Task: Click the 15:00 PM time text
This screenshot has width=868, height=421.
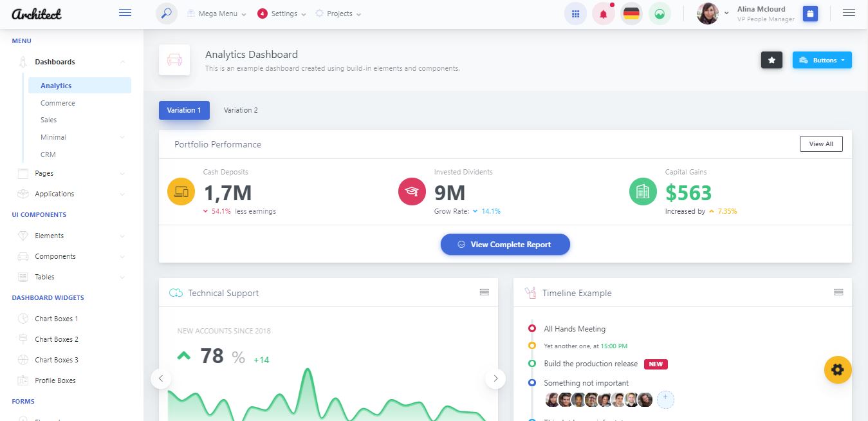Action: [x=614, y=346]
